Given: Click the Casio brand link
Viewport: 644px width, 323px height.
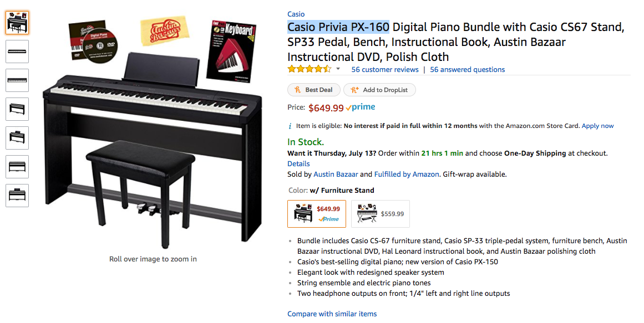Looking at the screenshot, I should 296,14.
